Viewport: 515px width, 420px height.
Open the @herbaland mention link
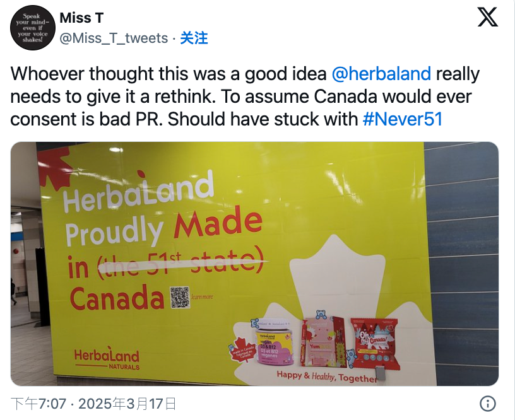point(381,74)
